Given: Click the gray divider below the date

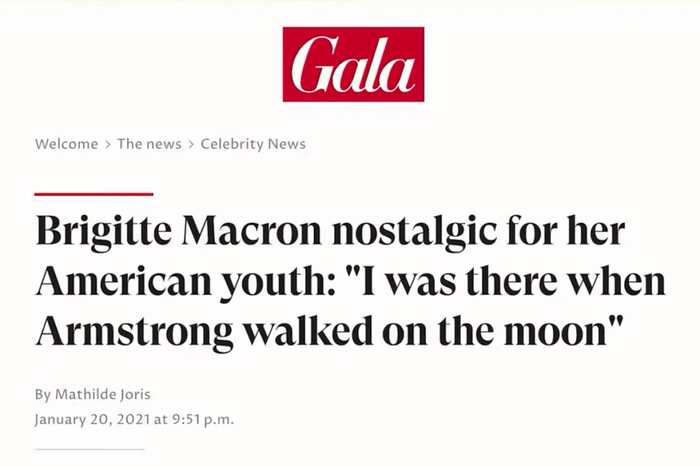Looking at the screenshot, I should [89, 450].
